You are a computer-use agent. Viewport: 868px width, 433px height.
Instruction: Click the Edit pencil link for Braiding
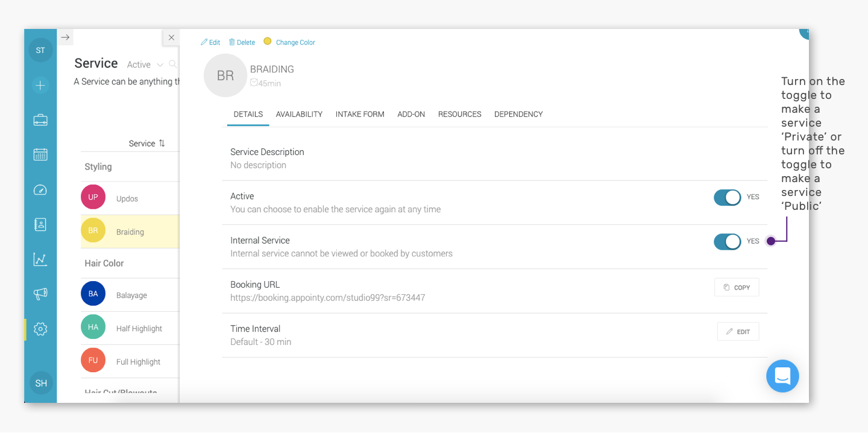point(210,42)
